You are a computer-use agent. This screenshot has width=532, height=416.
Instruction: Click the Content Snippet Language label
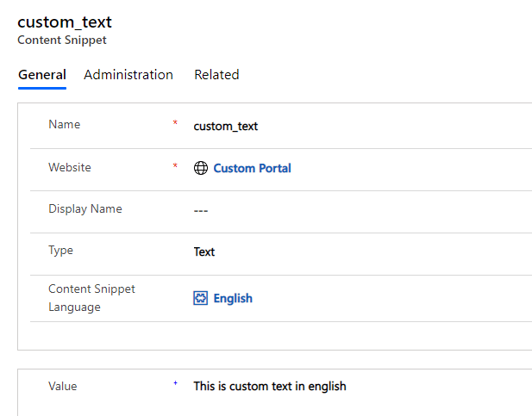pos(91,298)
